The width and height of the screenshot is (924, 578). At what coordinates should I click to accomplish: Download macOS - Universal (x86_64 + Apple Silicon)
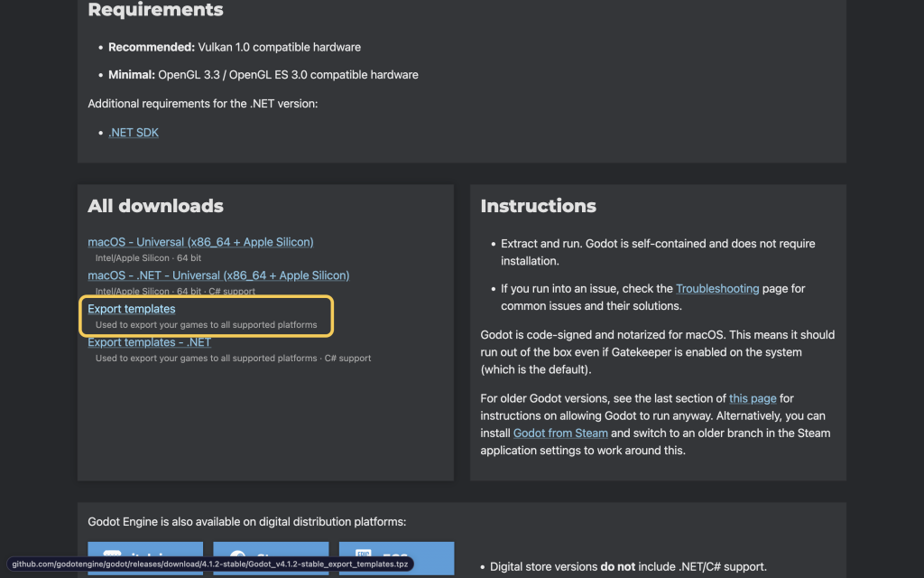pos(200,242)
